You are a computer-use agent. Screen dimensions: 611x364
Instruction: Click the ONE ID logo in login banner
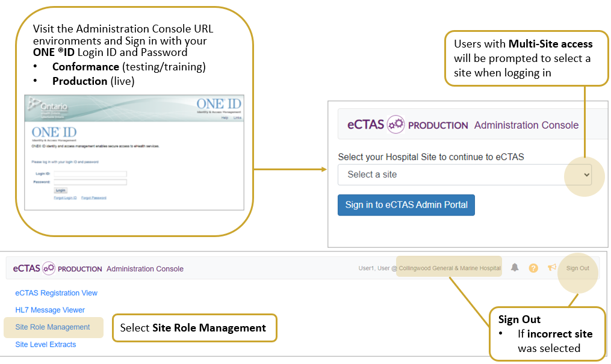point(219,104)
